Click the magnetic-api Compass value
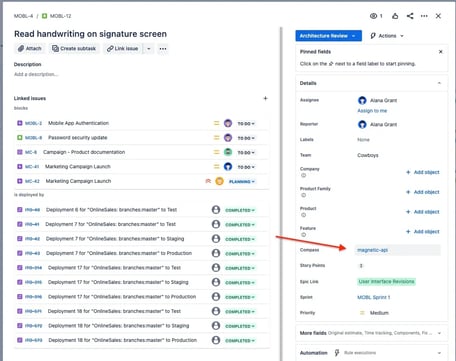Screen dimensions: 456x361 pos(372,250)
